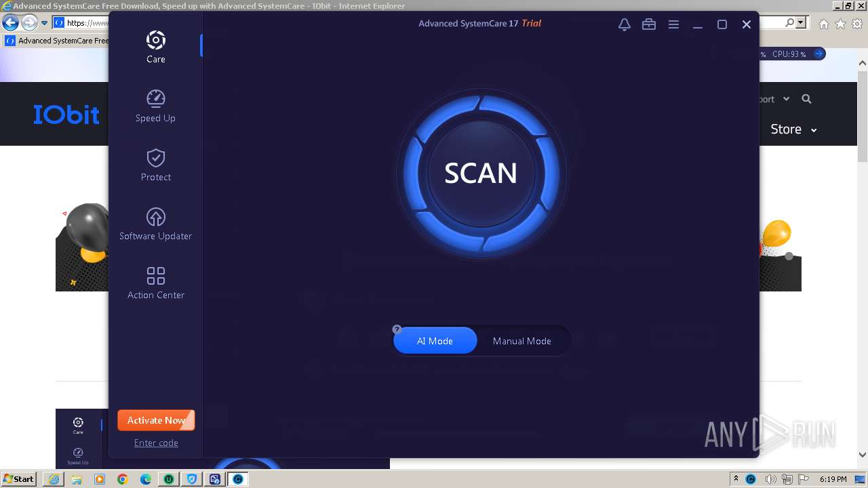
Task: Click the volume speaker tray icon
Action: tap(771, 479)
